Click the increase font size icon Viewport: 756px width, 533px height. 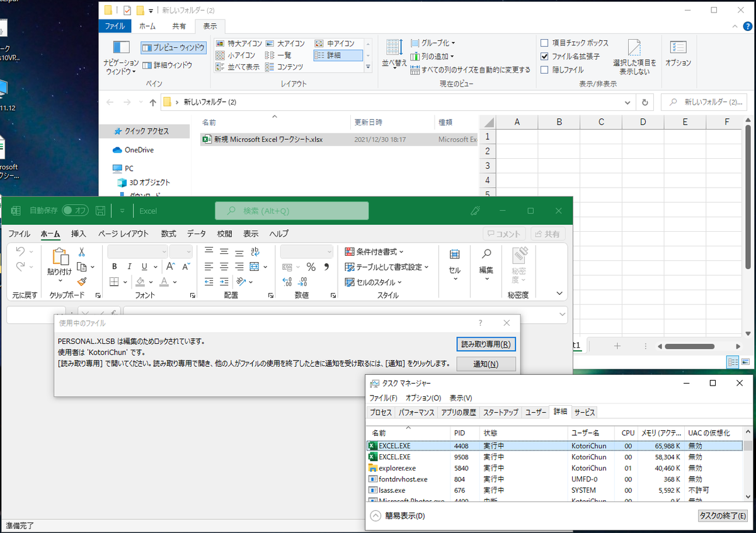172,266
